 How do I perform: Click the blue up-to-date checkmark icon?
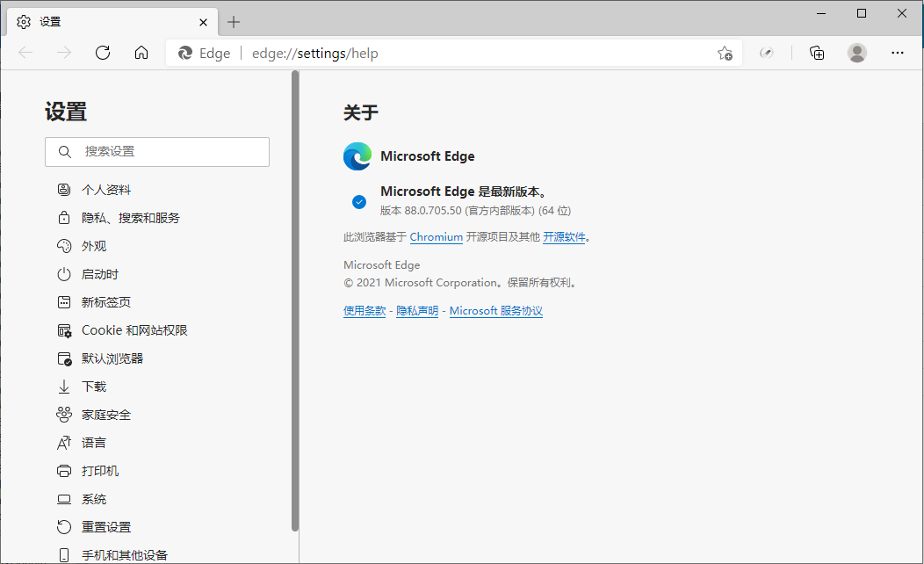click(359, 202)
